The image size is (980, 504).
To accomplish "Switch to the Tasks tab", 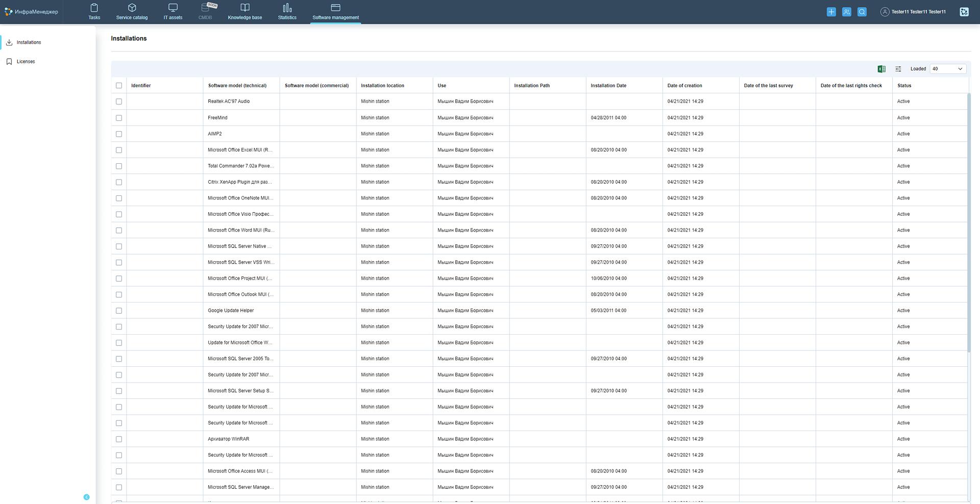I will tap(94, 11).
